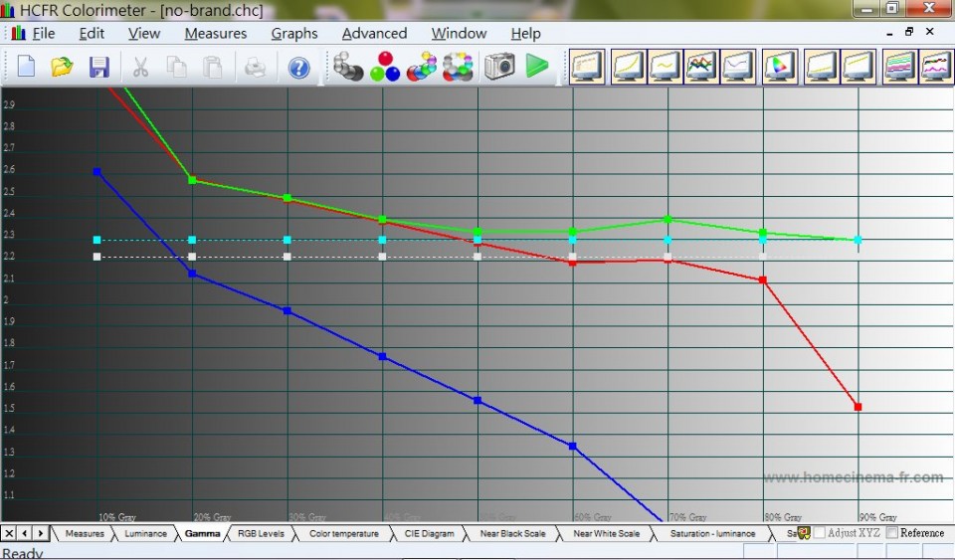
Task: Switch to the Color temperature tab
Action: tap(343, 534)
